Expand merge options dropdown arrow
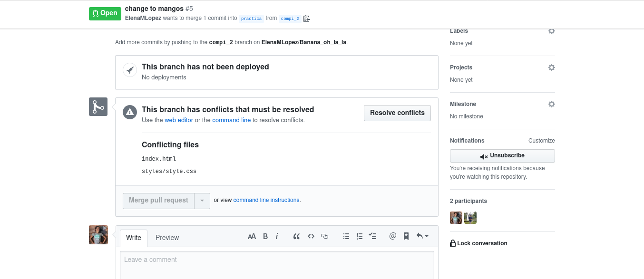The width and height of the screenshot is (644, 279). (x=202, y=201)
